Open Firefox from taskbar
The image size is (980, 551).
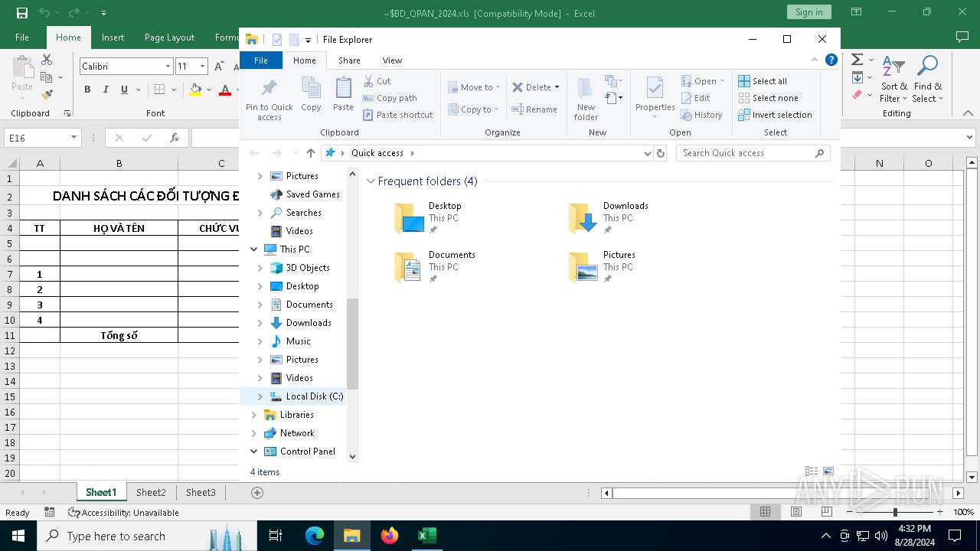(x=390, y=536)
